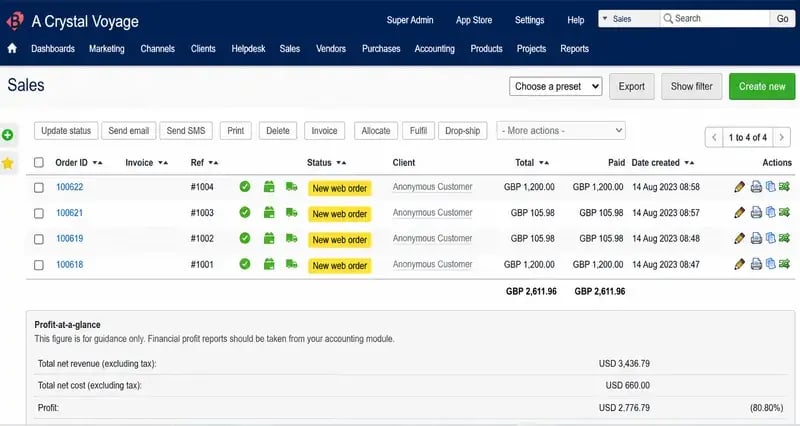The height and width of the screenshot is (426, 800).
Task: Go to next page of results
Action: 781,137
